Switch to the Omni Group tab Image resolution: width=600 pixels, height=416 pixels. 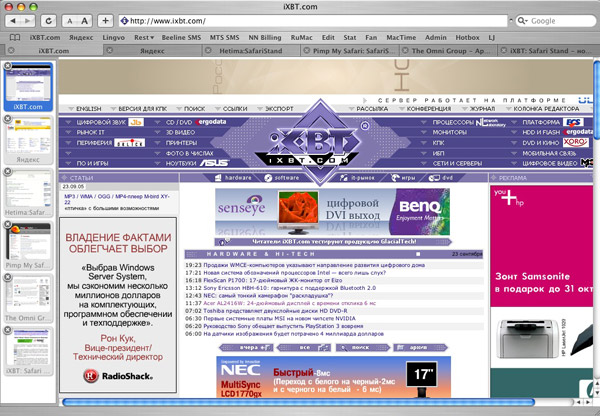(448, 51)
